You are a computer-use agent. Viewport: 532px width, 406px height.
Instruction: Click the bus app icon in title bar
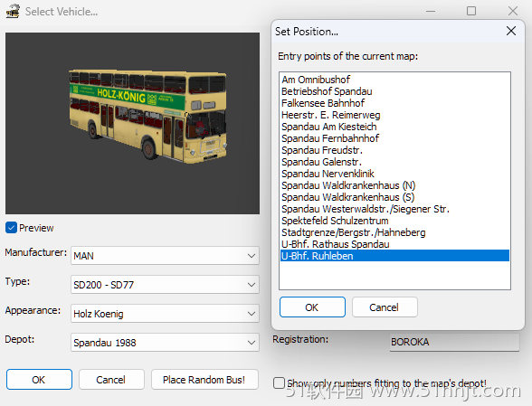13,11
